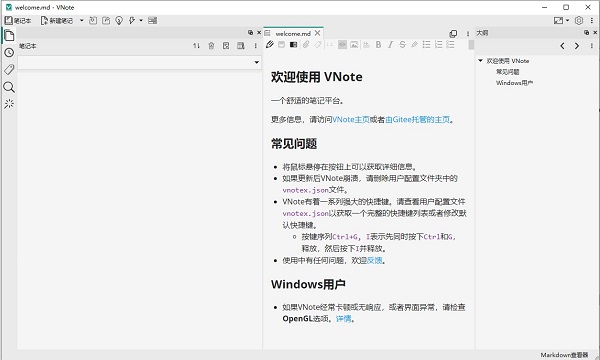Open the history clock sidebar icon
600x360 pixels.
9,52
